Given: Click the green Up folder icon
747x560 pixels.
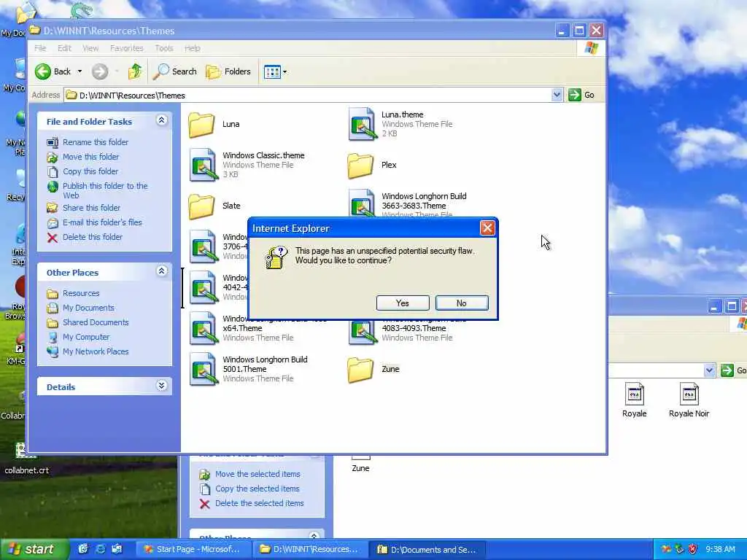Looking at the screenshot, I should click(x=135, y=71).
